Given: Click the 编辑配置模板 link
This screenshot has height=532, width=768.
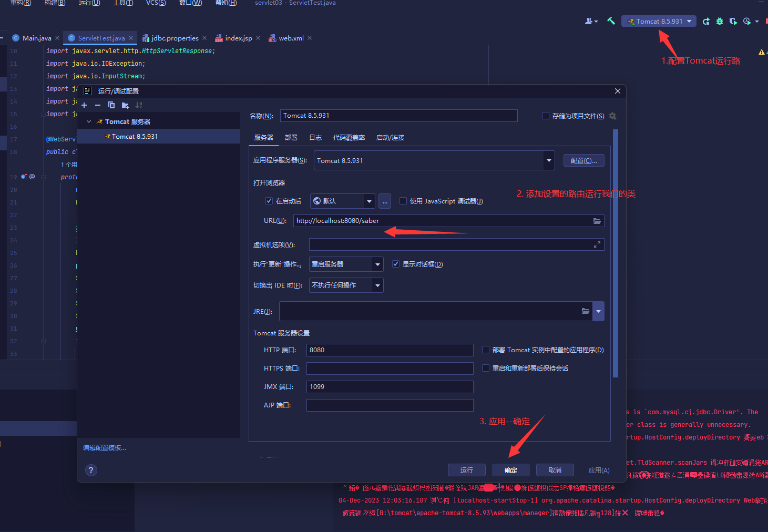Looking at the screenshot, I should [x=105, y=448].
